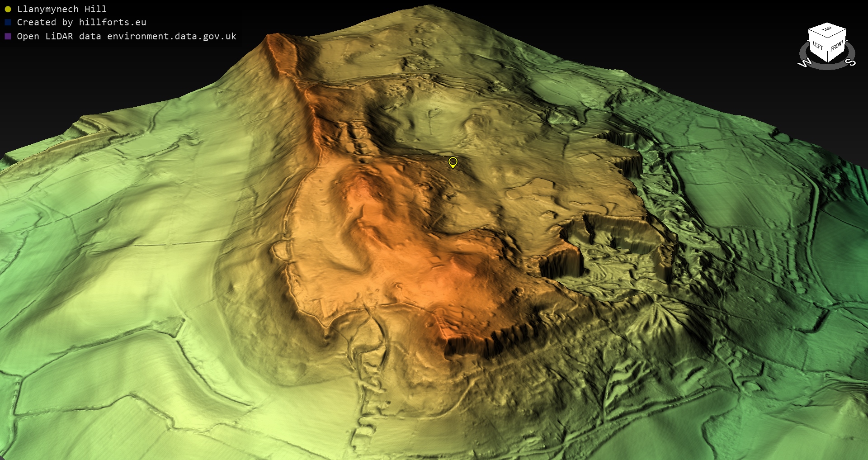Select the yellow location pin on the hill
The width and height of the screenshot is (868, 460).
(x=453, y=162)
